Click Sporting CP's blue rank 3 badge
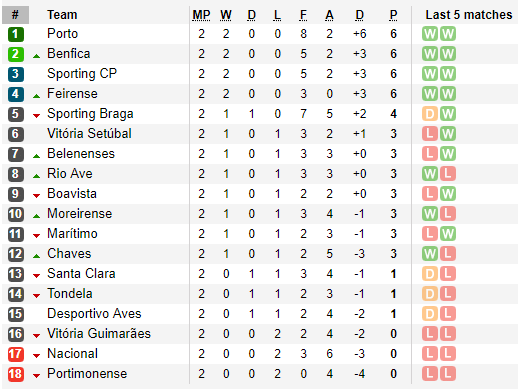 16,74
